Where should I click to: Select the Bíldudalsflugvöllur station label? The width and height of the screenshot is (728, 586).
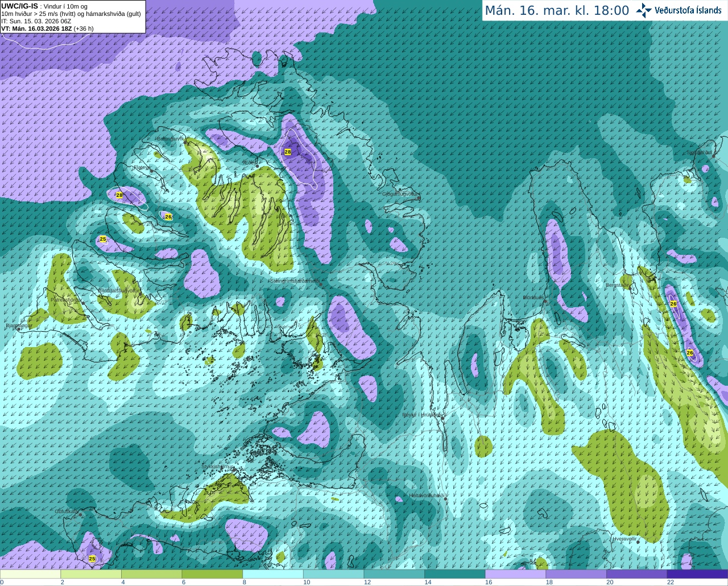[x=119, y=290]
